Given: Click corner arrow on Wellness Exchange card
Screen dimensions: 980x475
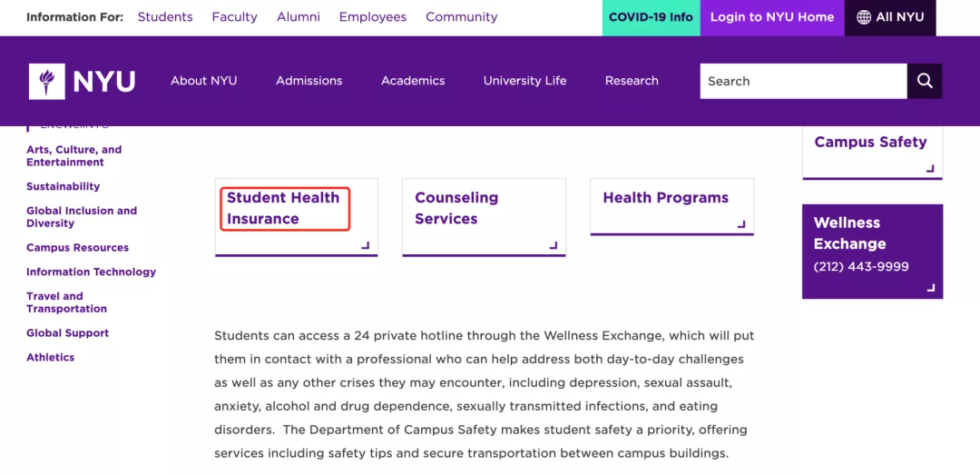Looking at the screenshot, I should 929,287.
